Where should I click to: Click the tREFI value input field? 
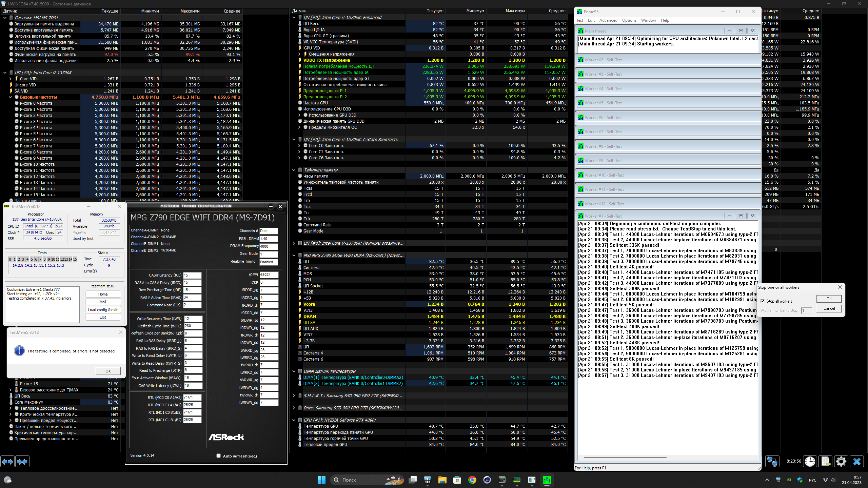tap(269, 275)
